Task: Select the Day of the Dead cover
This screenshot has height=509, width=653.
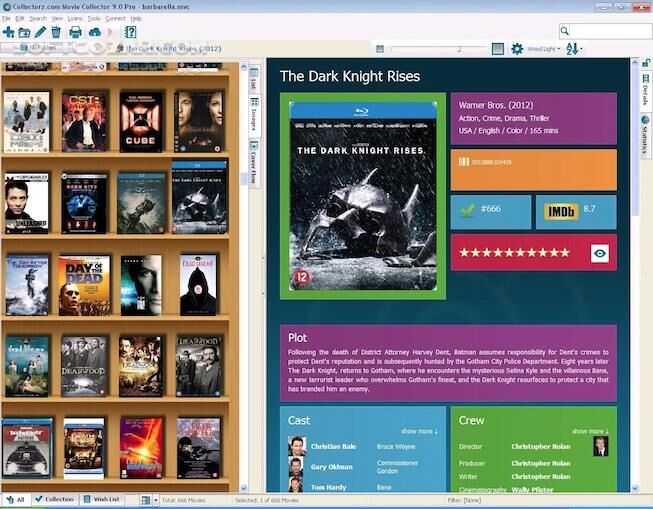Action: pyautogui.click(x=85, y=285)
